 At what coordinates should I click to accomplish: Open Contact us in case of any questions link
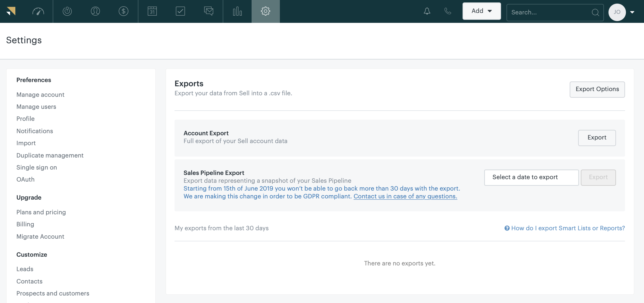tap(405, 196)
